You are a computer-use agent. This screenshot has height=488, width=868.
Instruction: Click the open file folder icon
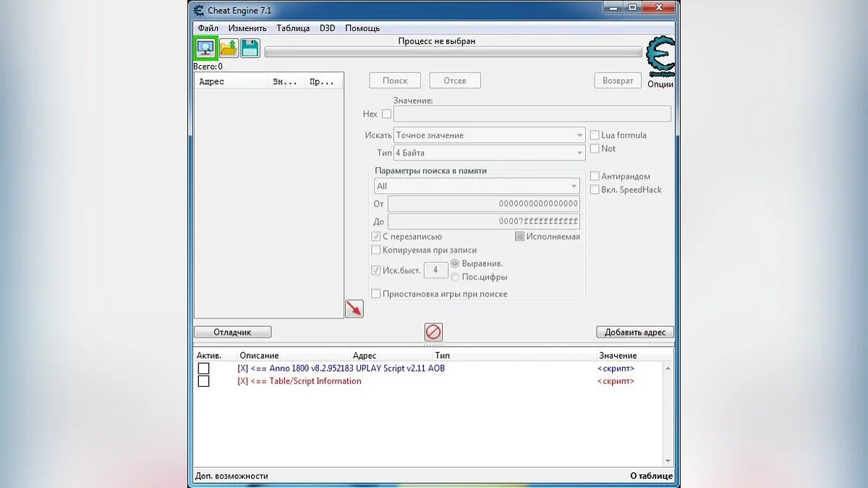[x=229, y=48]
